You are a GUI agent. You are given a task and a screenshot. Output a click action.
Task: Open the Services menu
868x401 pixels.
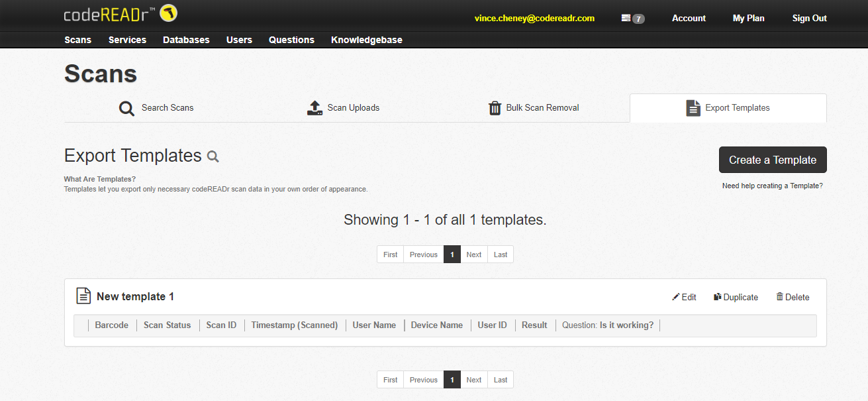pyautogui.click(x=127, y=40)
